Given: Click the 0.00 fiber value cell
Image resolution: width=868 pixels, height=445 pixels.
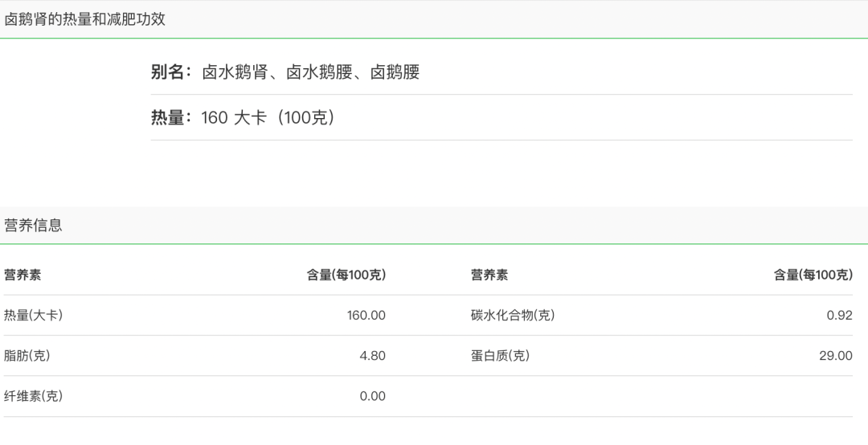Looking at the screenshot, I should 373,396.
